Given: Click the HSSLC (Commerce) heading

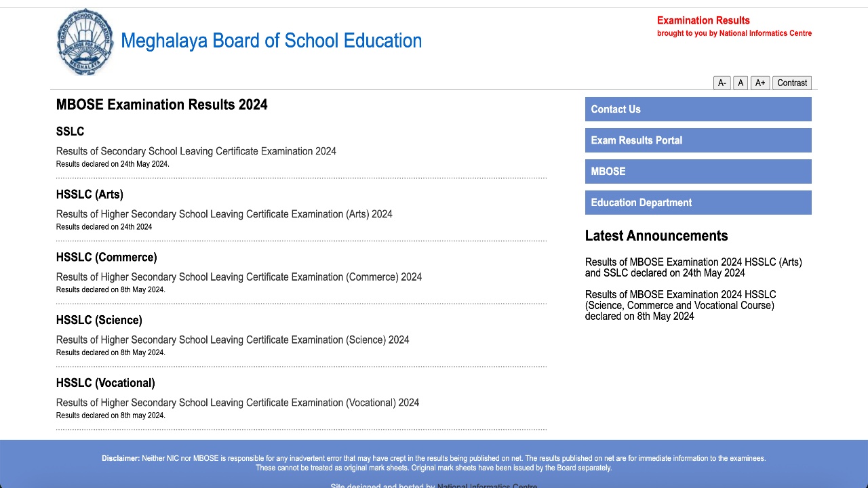Looking at the screenshot, I should click(x=106, y=258).
